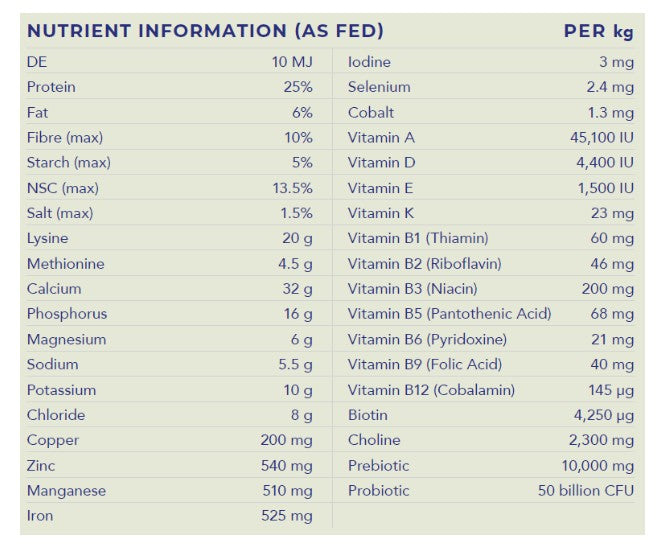Click the Vitamin A row label
Viewport: 672px width, 546px height.
coord(381,138)
